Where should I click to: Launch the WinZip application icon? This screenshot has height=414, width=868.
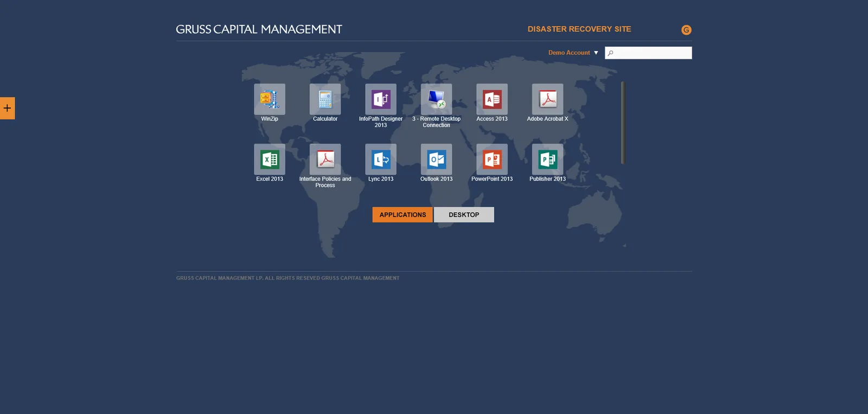click(270, 99)
